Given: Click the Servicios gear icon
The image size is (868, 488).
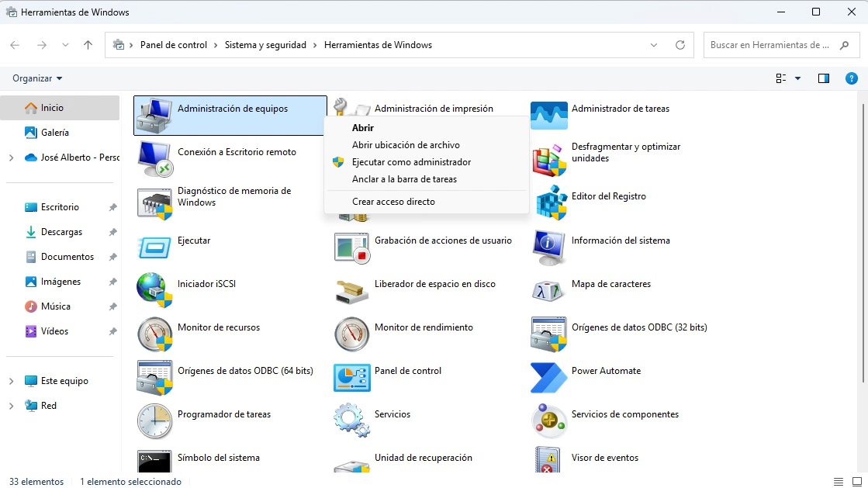Looking at the screenshot, I should coord(351,421).
